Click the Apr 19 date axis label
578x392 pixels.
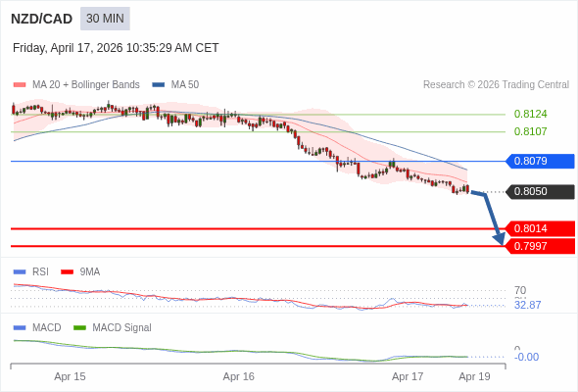(474, 377)
